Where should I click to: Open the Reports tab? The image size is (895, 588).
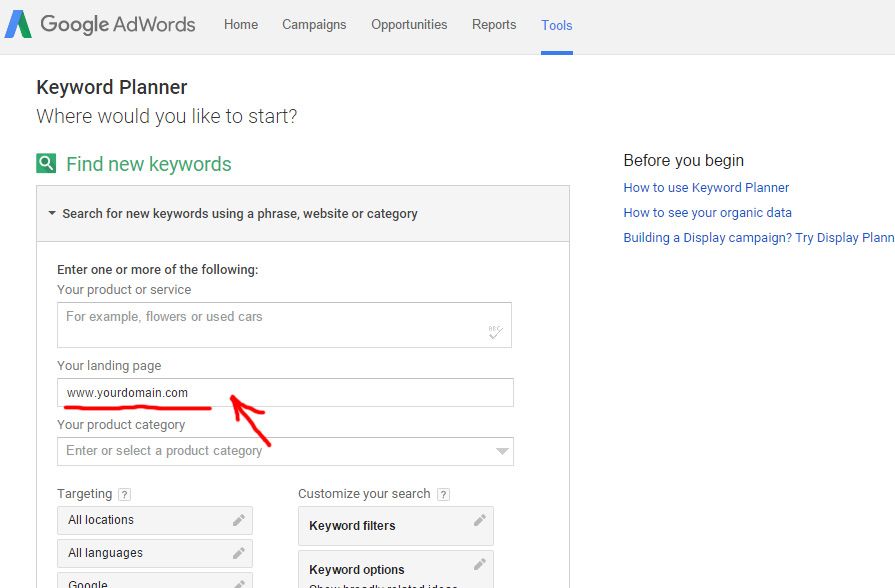click(x=494, y=25)
